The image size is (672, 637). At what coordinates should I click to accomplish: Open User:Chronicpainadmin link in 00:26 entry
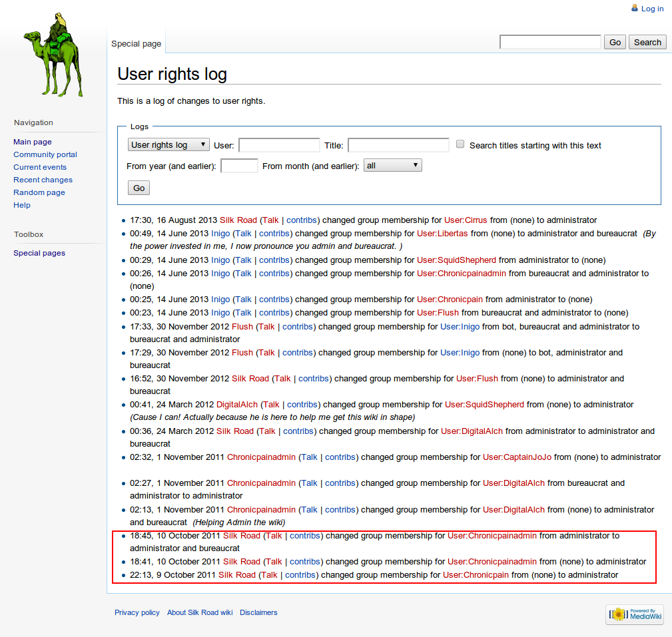(462, 274)
